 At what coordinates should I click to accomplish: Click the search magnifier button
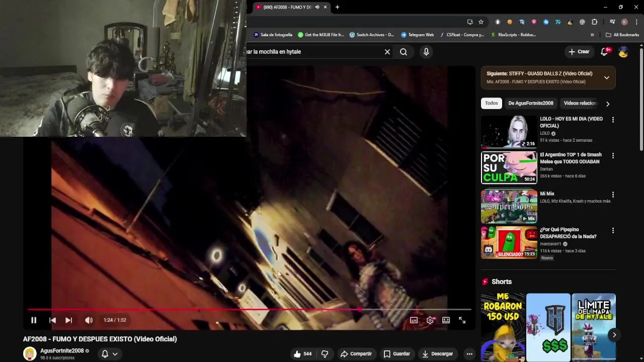pos(404,51)
